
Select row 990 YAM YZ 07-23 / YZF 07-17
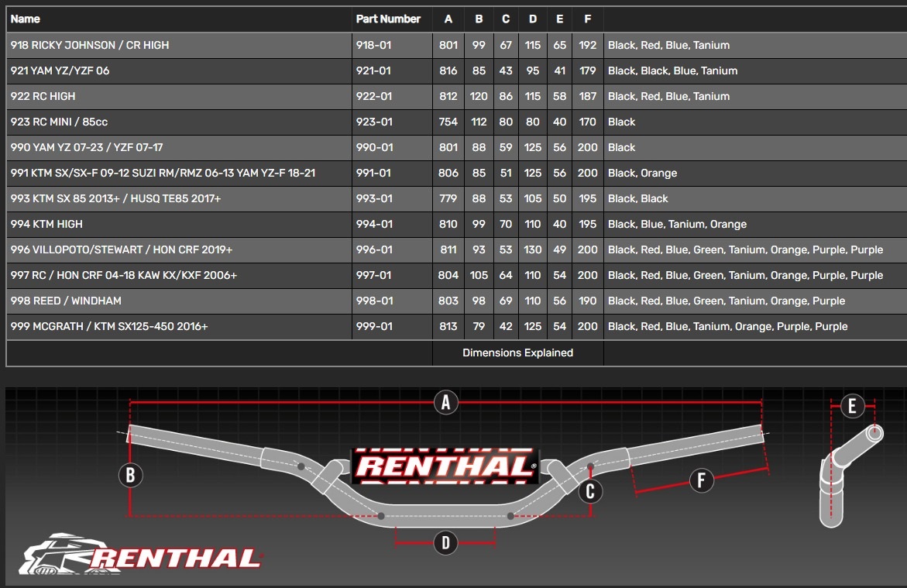(456, 147)
